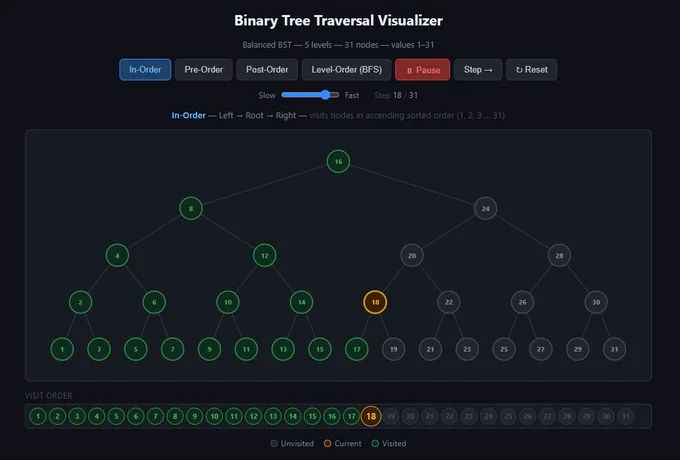Click root node 16 in tree

338,161
